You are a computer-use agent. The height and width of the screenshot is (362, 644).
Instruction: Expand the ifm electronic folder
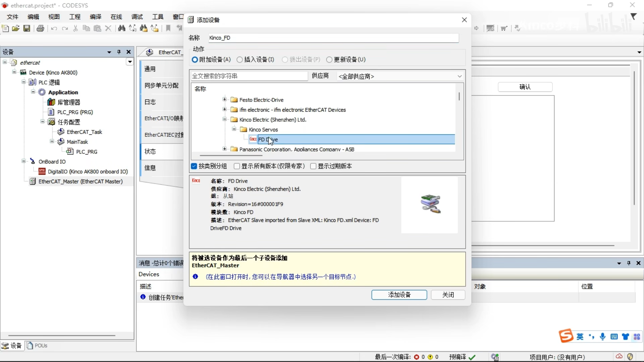pyautogui.click(x=224, y=109)
